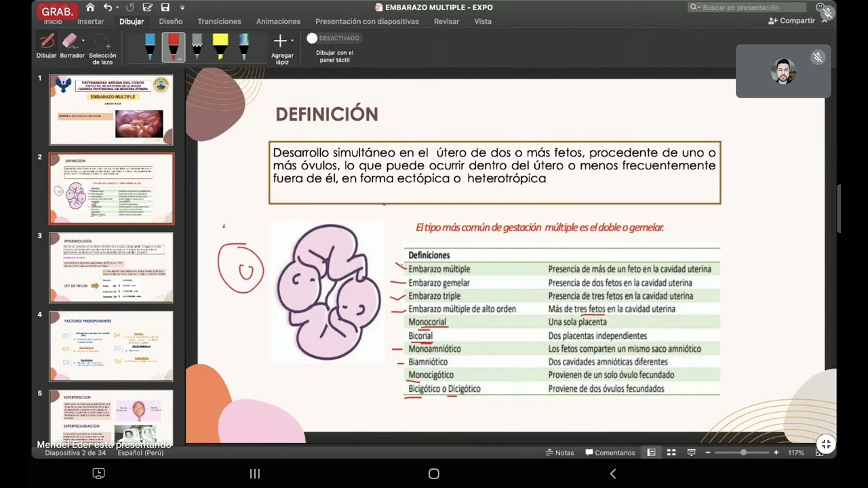Click 'Bicigótico o Dicigótico' table cell

(444, 389)
